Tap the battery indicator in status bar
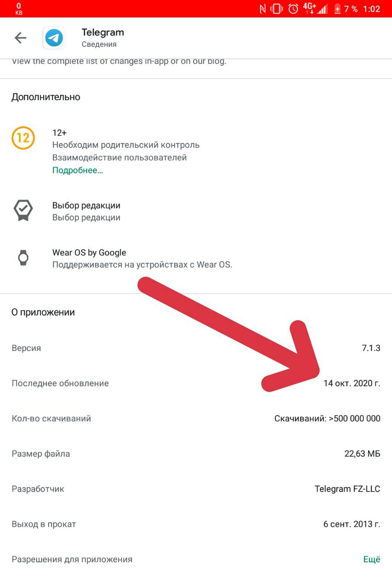The width and height of the screenshot is (392, 588). point(338,9)
